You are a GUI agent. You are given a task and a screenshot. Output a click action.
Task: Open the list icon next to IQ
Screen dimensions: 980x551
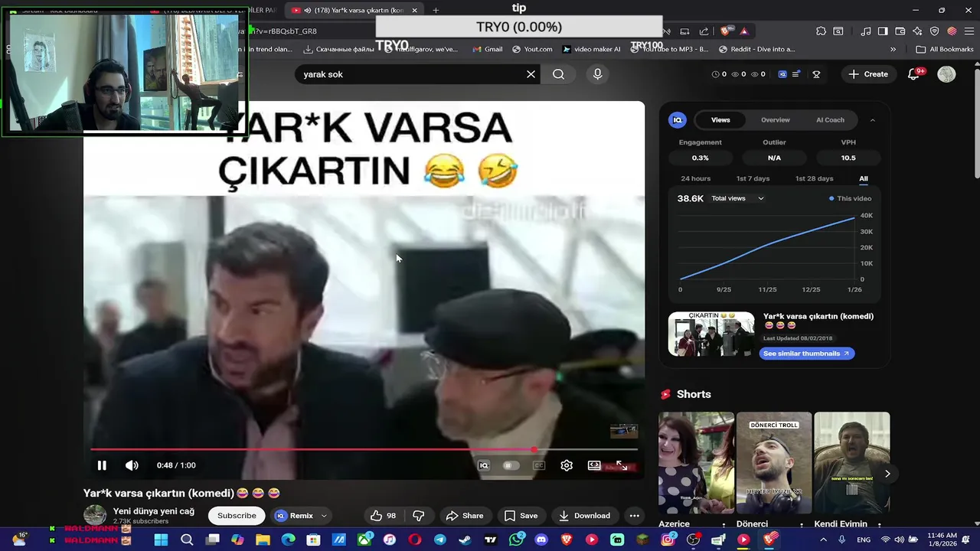796,74
